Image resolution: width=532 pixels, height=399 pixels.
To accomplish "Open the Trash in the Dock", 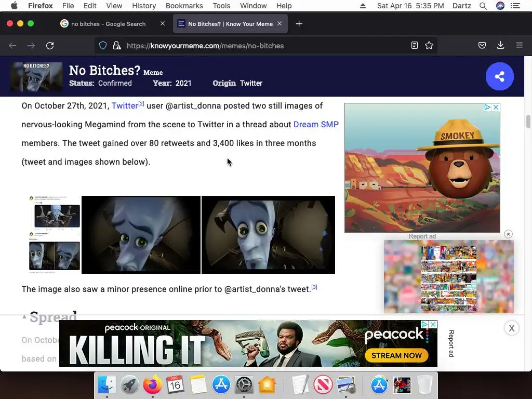I will pyautogui.click(x=425, y=385).
